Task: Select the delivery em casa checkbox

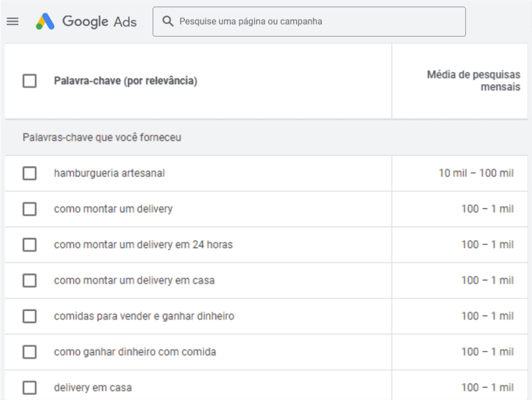Action: 30,388
